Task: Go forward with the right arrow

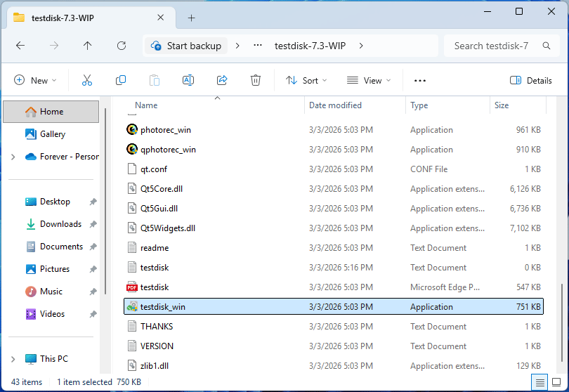Action: pyautogui.click(x=54, y=46)
